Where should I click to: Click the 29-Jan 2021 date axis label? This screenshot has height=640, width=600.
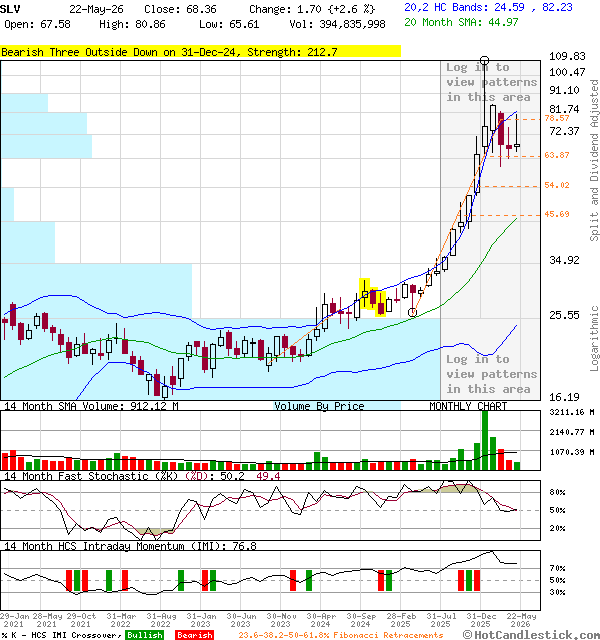point(15,620)
